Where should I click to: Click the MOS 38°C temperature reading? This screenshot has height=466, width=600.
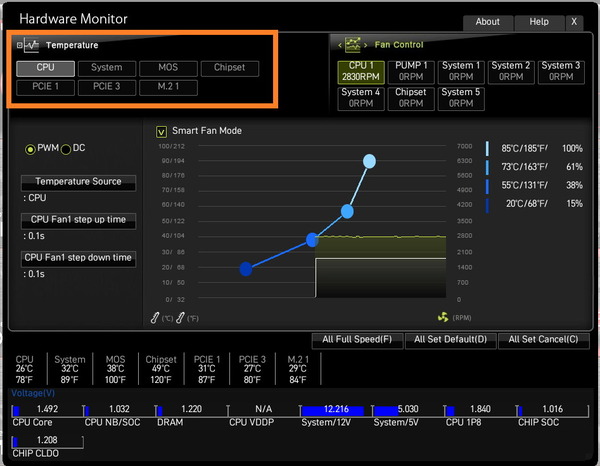116,370
